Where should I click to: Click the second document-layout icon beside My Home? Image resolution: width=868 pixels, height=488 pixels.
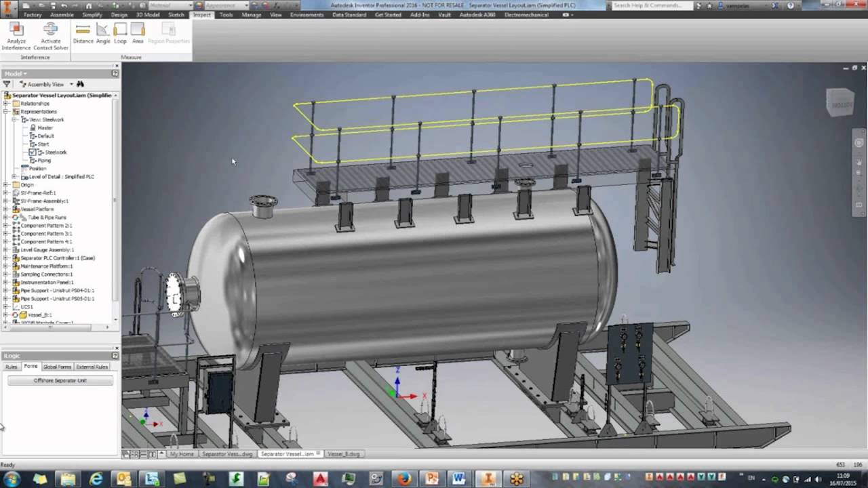134,453
